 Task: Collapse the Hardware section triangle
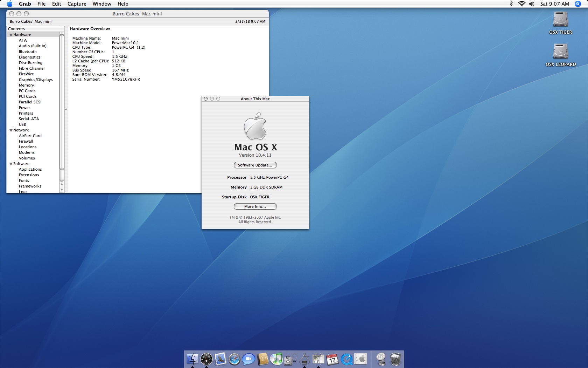pyautogui.click(x=11, y=35)
